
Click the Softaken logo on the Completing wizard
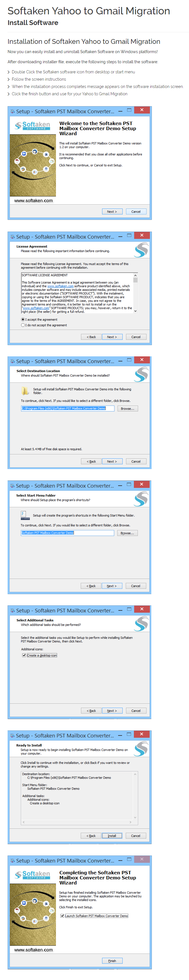click(33, 875)
